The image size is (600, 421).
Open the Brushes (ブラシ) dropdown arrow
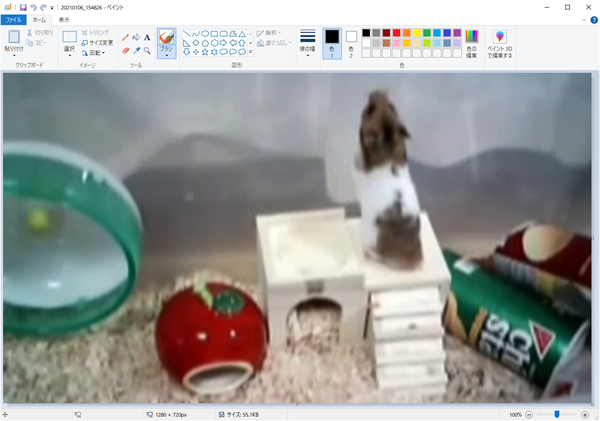[166, 55]
